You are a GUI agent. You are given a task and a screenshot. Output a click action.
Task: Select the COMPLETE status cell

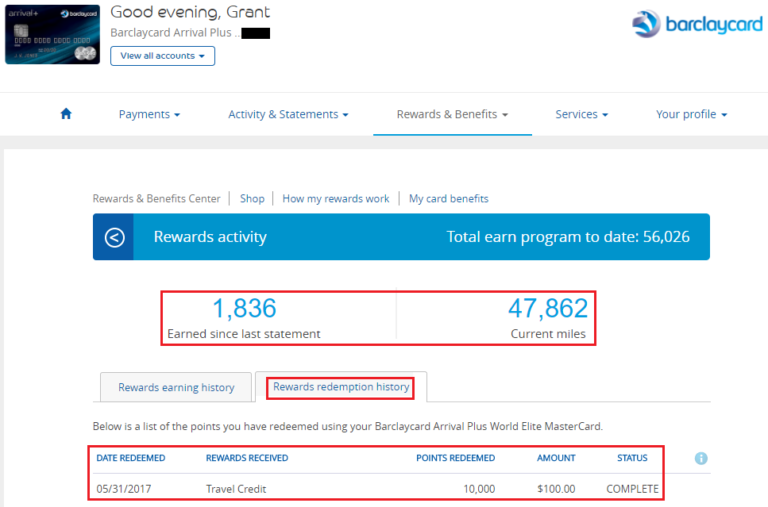(x=632, y=489)
